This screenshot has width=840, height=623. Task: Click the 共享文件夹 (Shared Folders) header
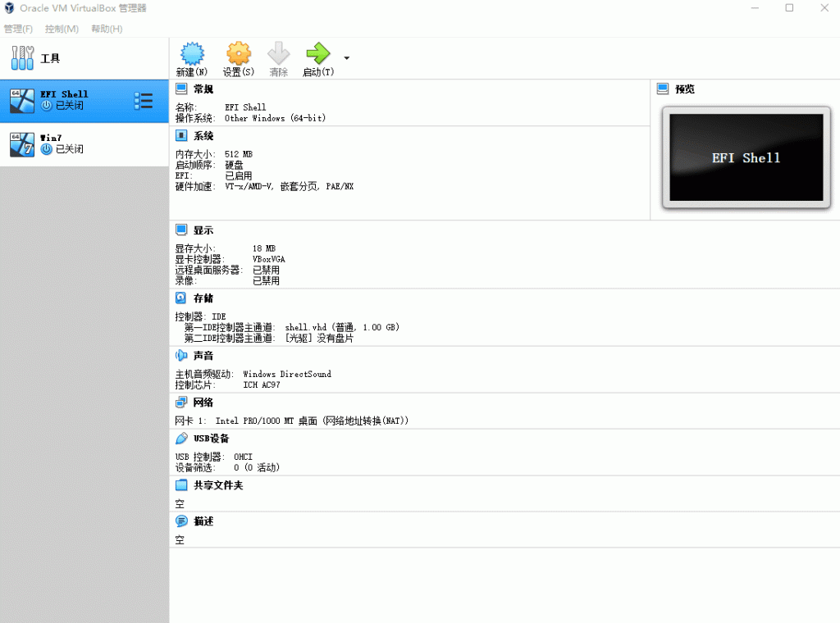coord(217,485)
